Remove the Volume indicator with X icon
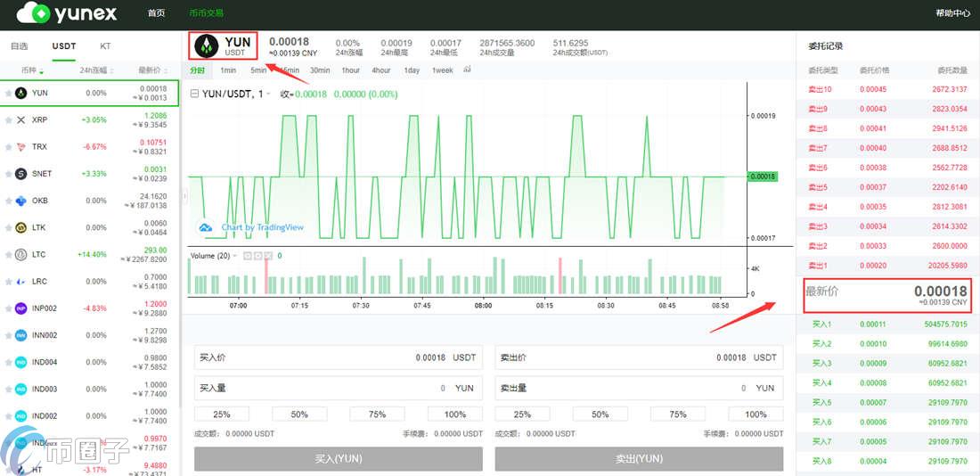Viewport: 980px width, 476px height. pos(267,256)
